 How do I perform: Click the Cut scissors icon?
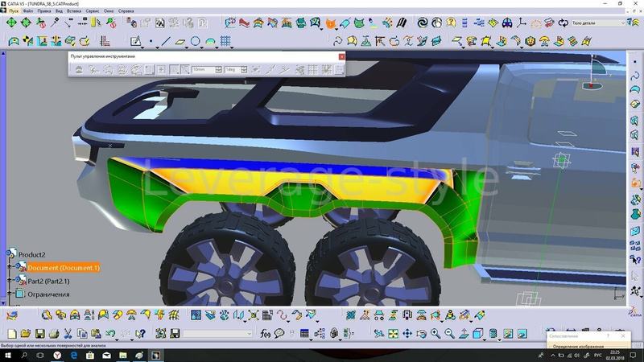coord(68,334)
